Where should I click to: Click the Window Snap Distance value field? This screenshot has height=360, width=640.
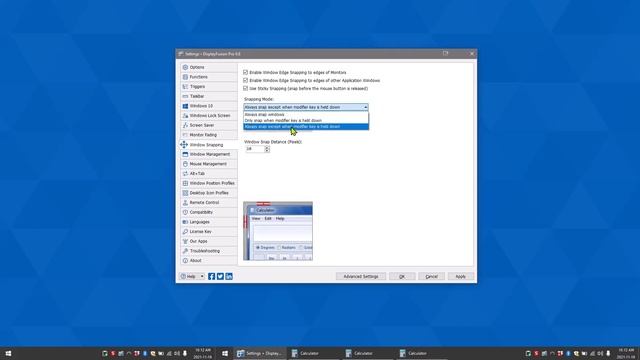(254, 149)
